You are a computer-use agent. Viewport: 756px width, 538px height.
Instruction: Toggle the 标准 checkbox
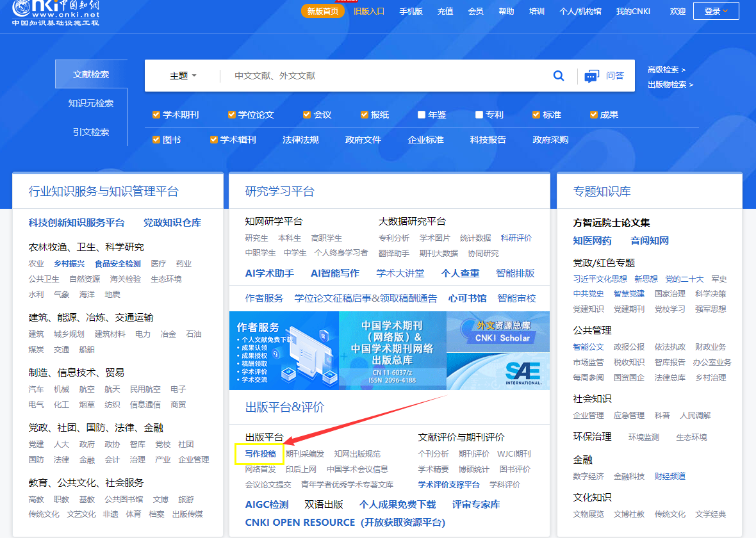tap(536, 115)
